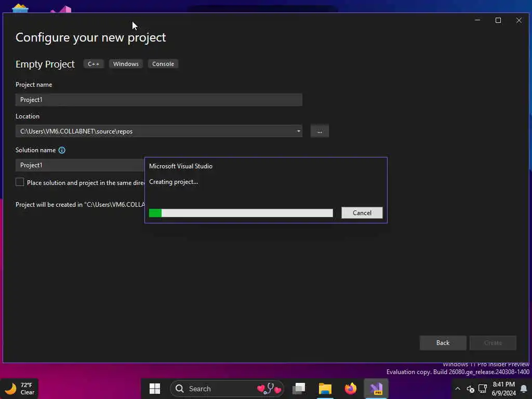Open the notifications bell icon
Viewport: 532px width, 399px height.
click(524, 389)
